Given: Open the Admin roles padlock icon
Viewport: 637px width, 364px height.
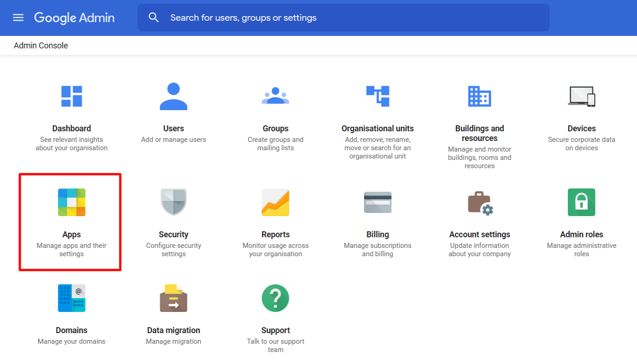Looking at the screenshot, I should (581, 202).
